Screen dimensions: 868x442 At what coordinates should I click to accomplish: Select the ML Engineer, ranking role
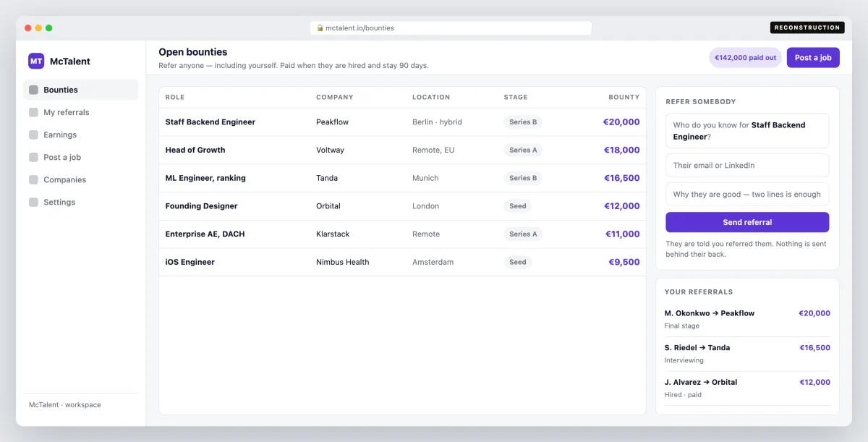click(x=205, y=178)
